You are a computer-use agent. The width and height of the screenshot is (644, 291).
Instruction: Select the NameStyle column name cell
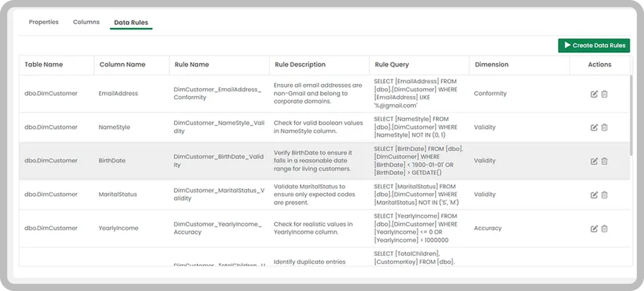(x=114, y=127)
